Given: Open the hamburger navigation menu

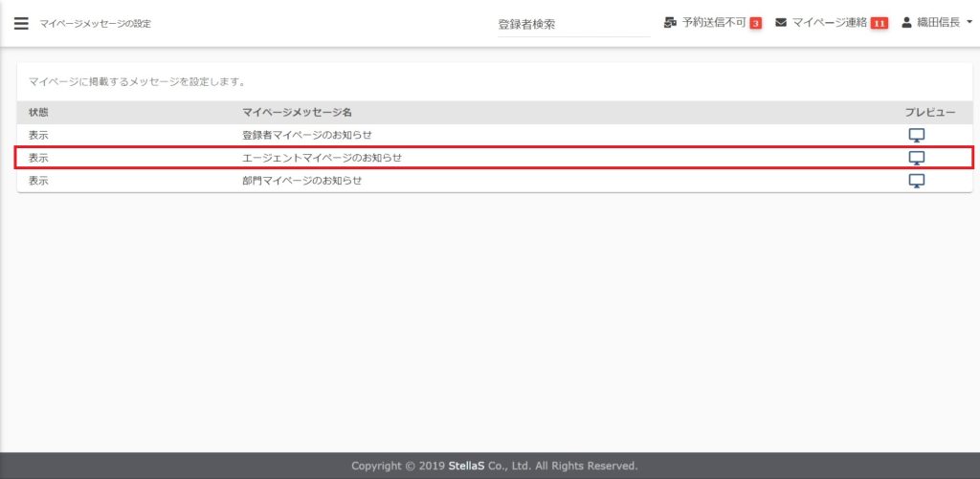Looking at the screenshot, I should (x=21, y=23).
